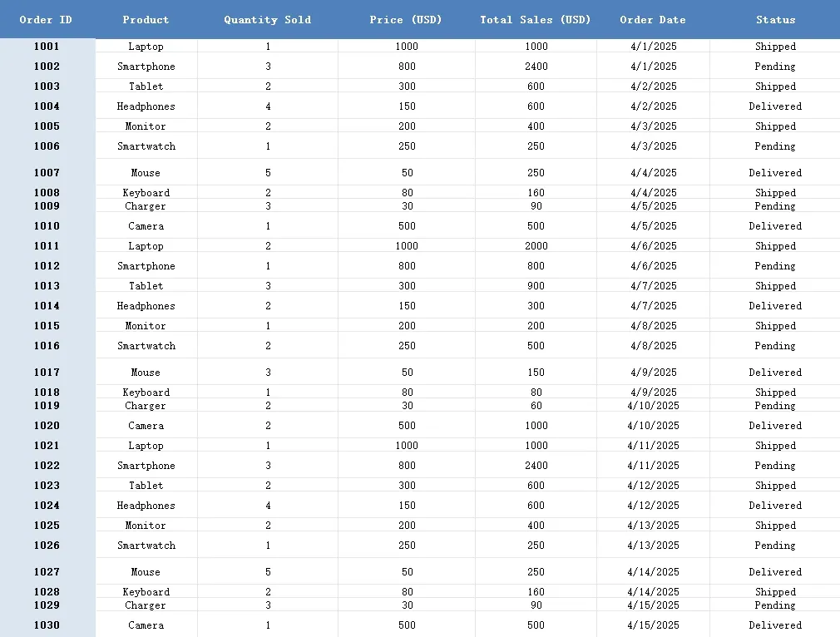
Task: Select Total Sales cell for order 1002
Action: [x=536, y=67]
